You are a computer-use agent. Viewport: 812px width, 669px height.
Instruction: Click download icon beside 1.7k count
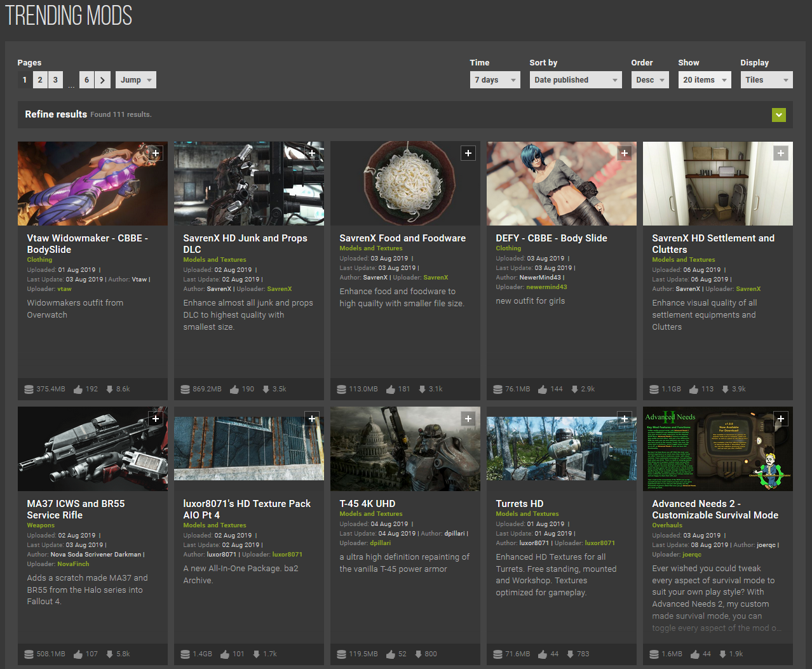point(256,654)
